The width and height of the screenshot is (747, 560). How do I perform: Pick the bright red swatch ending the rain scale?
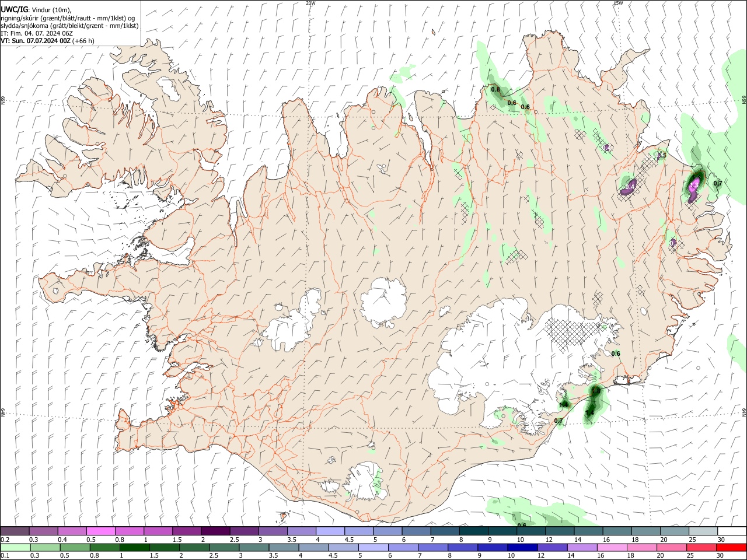coord(731,547)
